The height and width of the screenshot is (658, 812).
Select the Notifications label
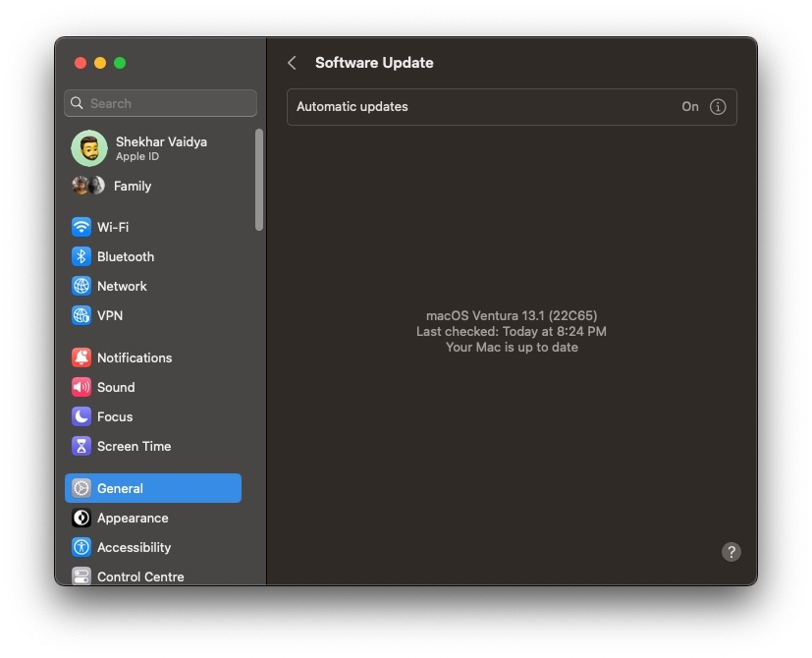pos(135,357)
